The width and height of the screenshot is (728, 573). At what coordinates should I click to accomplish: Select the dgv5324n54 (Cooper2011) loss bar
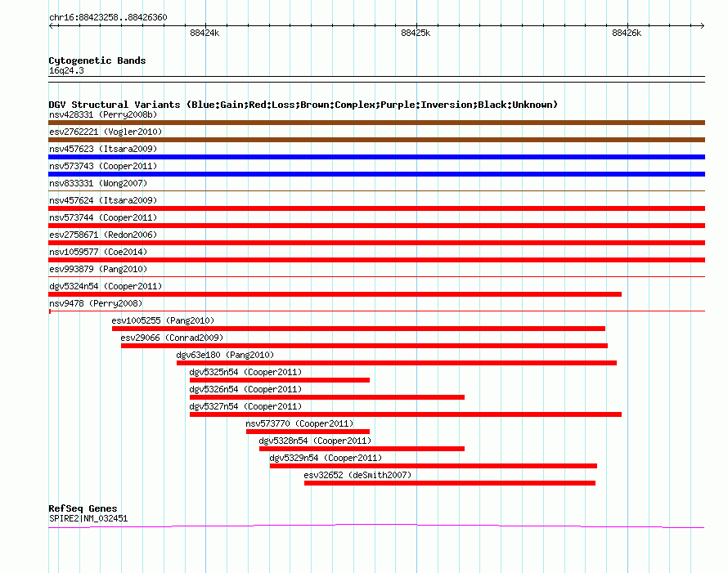pos(335,294)
